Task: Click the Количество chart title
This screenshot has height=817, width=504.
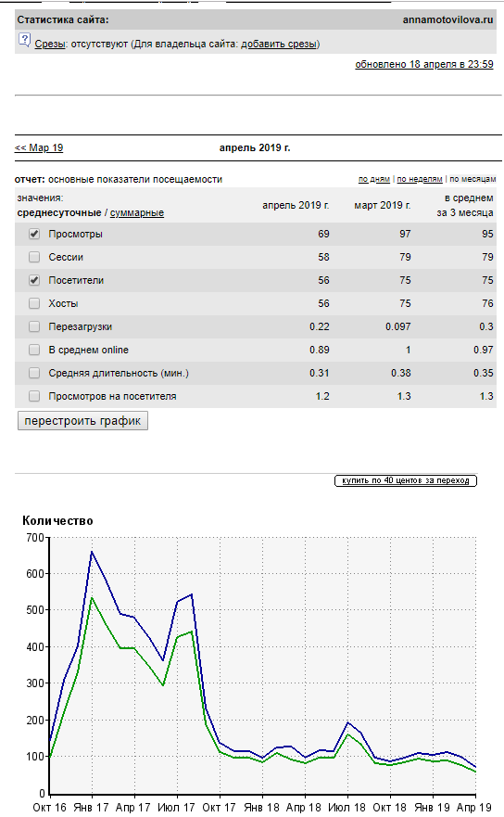Action: click(57, 520)
